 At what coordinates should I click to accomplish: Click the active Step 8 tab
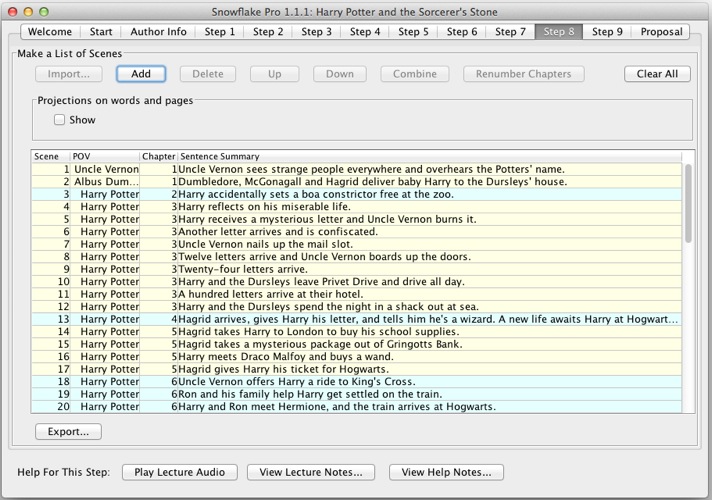559,32
